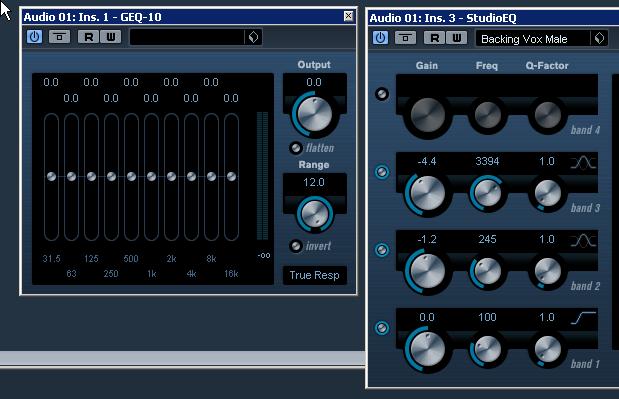Click Range value 12.0 field
The width and height of the screenshot is (619, 399).
pos(314,182)
